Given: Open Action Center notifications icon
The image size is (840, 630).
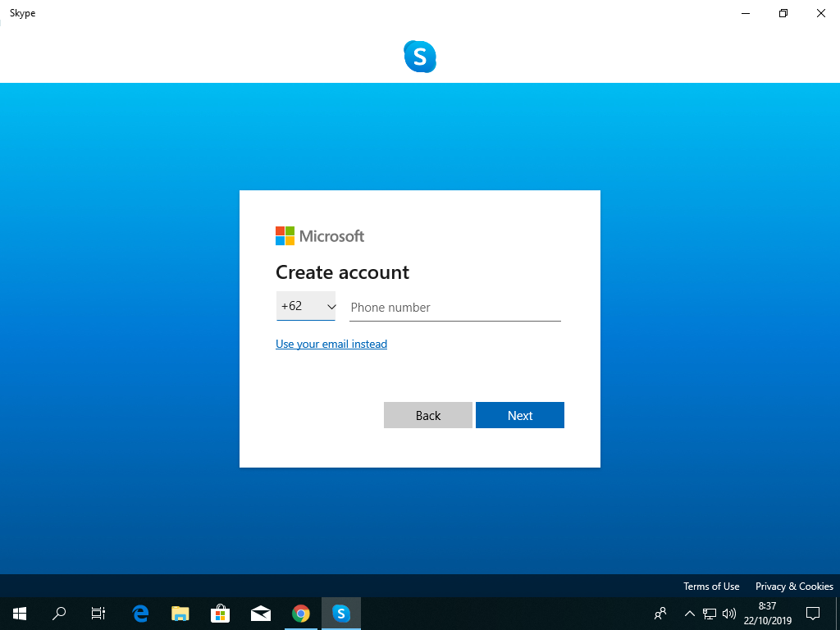Looking at the screenshot, I should coord(813,614).
